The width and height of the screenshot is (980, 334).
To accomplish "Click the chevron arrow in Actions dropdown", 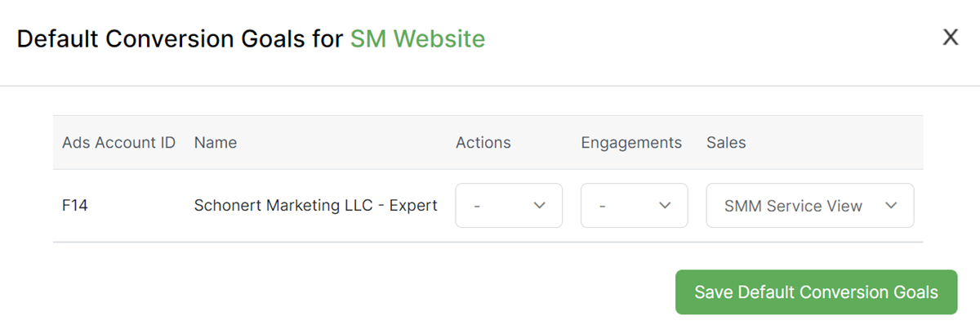I will point(539,206).
